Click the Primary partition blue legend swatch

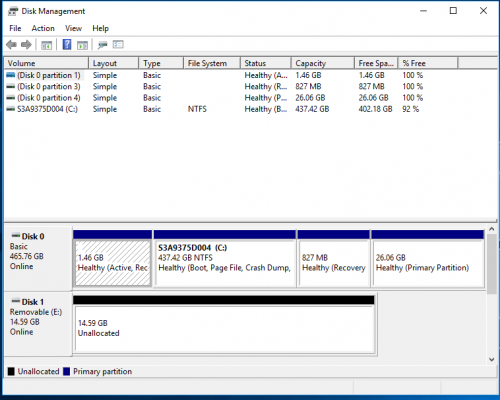click(66, 371)
